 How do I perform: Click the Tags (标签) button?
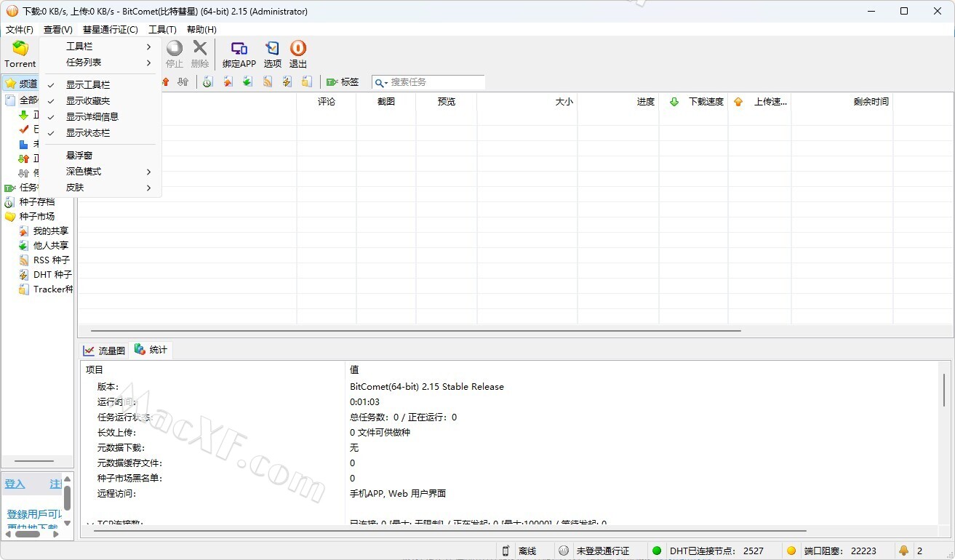(343, 82)
